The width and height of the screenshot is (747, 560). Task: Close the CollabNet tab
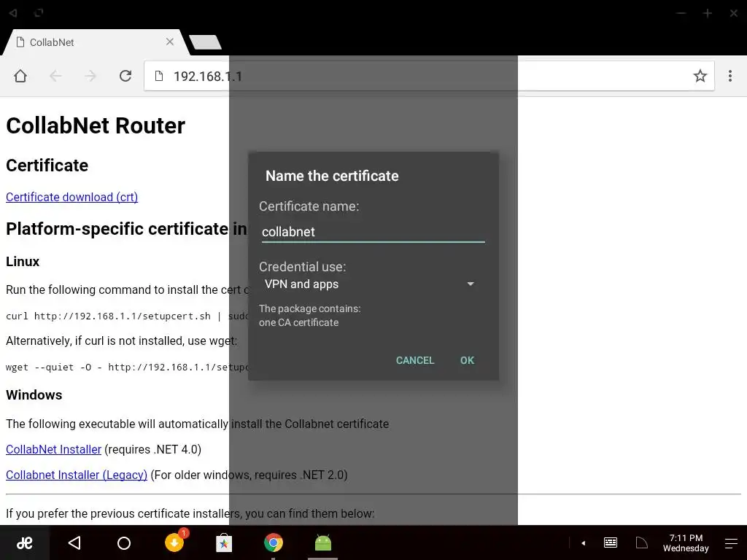coord(169,42)
